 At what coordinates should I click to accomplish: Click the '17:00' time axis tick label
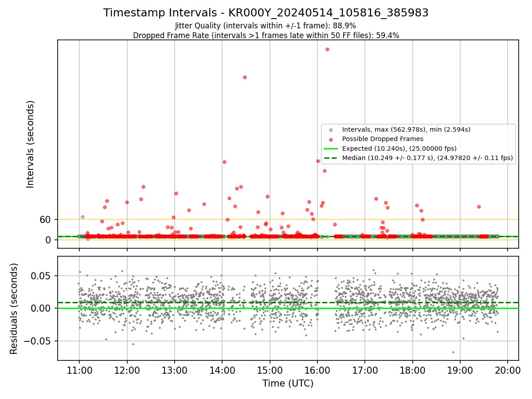(365, 370)
